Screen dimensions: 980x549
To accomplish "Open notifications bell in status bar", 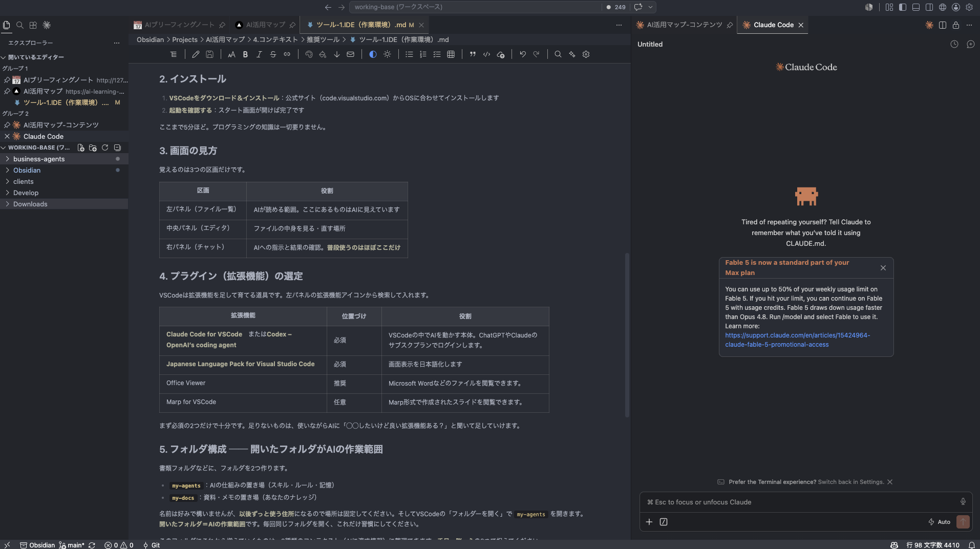I will click(x=971, y=545).
